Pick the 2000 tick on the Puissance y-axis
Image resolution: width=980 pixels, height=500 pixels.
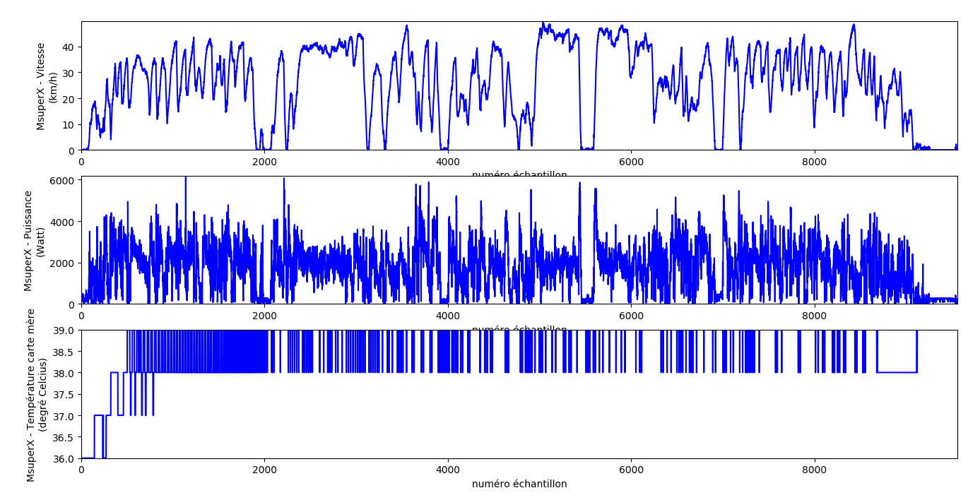64,263
